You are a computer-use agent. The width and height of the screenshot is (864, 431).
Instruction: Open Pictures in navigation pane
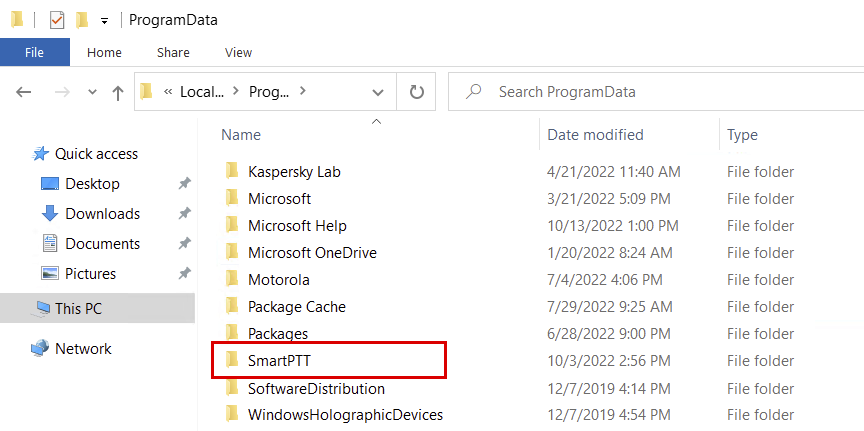click(90, 274)
